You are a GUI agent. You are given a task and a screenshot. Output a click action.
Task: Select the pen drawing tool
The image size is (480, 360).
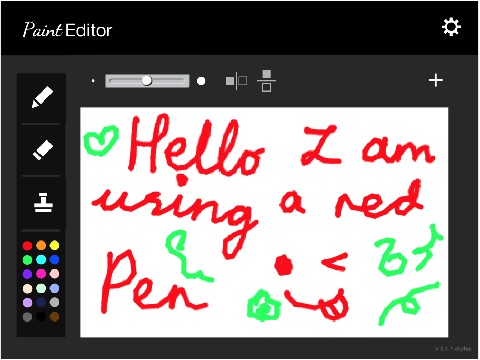tap(42, 97)
